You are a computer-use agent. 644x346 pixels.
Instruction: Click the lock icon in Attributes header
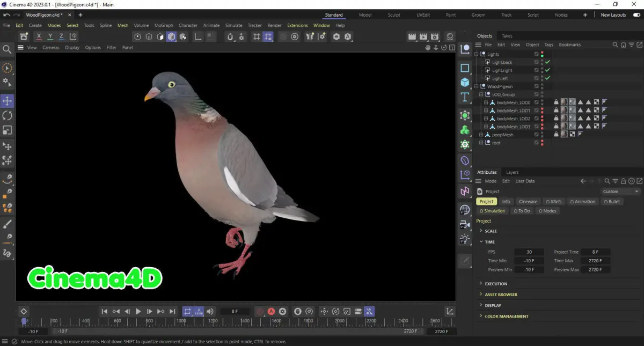(x=624, y=181)
